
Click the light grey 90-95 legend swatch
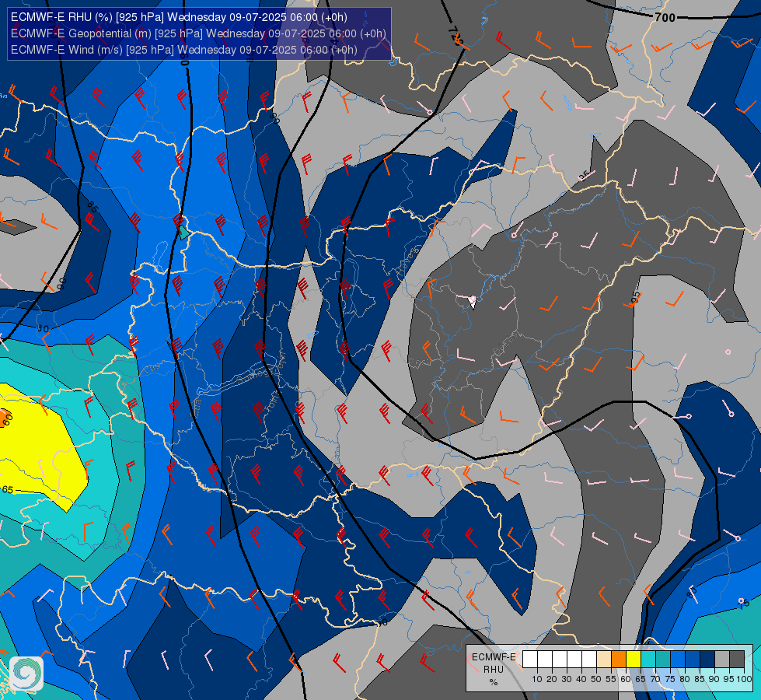pyautogui.click(x=722, y=660)
